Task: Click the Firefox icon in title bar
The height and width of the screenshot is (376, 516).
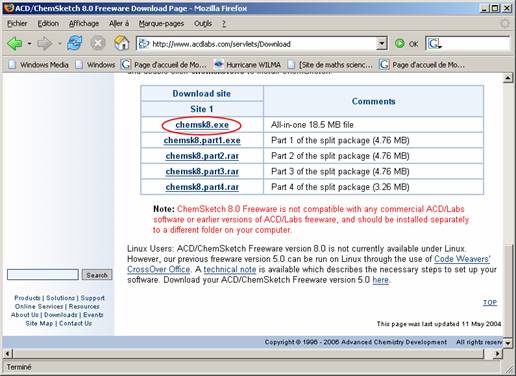Action: click(9, 8)
